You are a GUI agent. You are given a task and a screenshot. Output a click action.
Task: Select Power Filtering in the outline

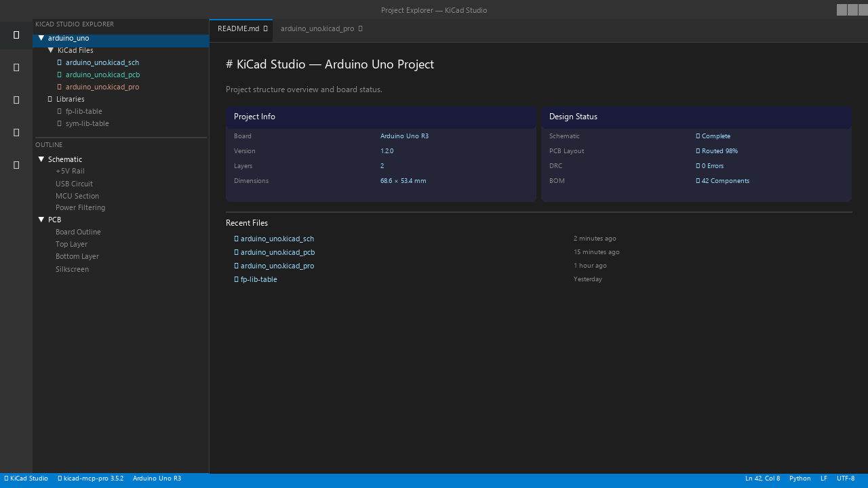80,207
